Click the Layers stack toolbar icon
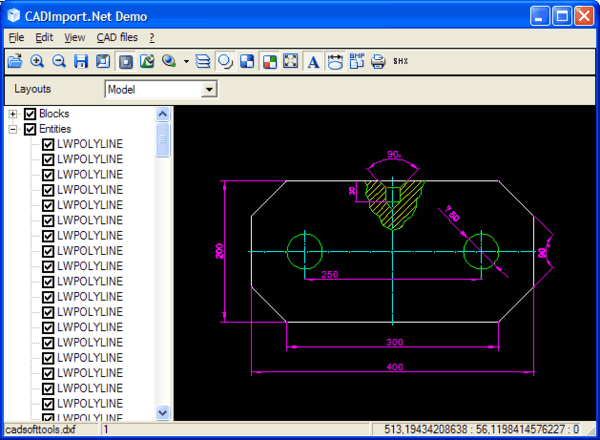This screenshot has height=440, width=600. 203,62
